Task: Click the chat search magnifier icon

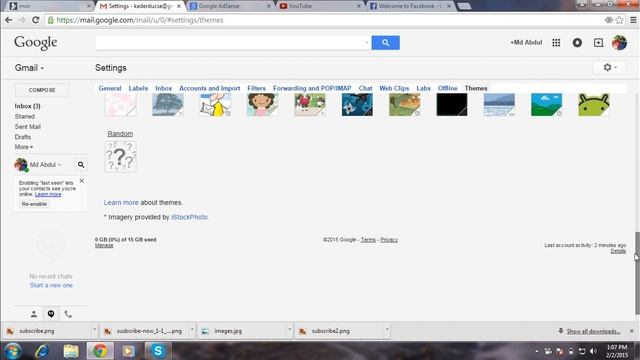Action: tap(81, 164)
